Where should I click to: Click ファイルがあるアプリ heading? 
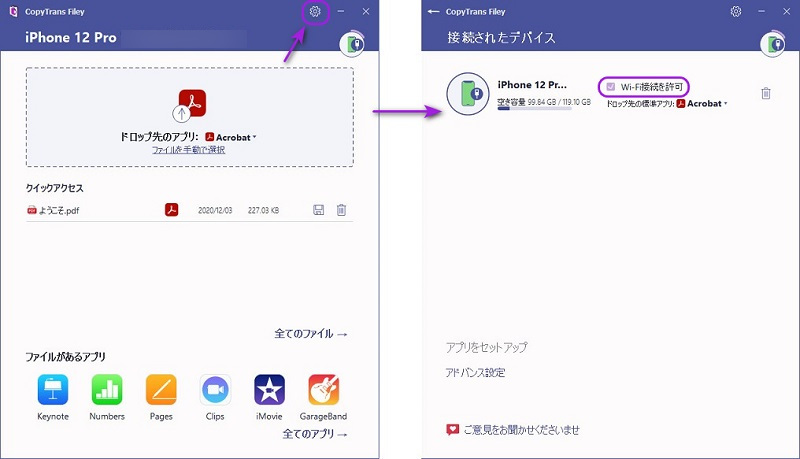pyautogui.click(x=65, y=356)
